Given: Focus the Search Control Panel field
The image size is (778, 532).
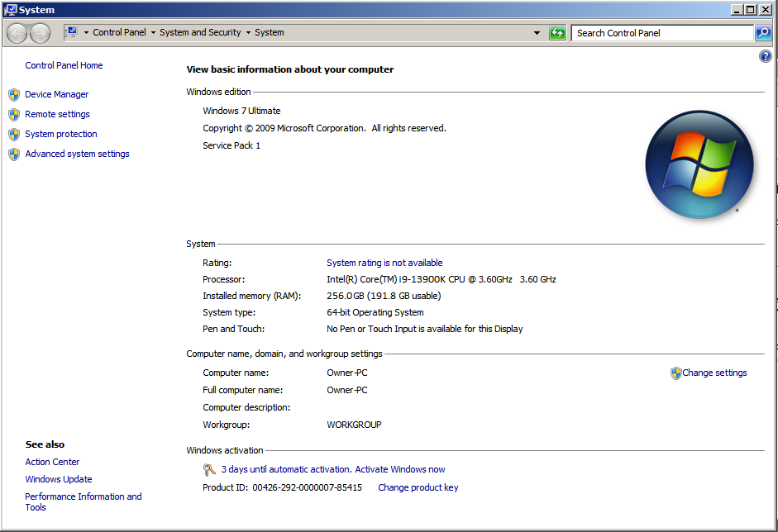Looking at the screenshot, I should tap(662, 33).
